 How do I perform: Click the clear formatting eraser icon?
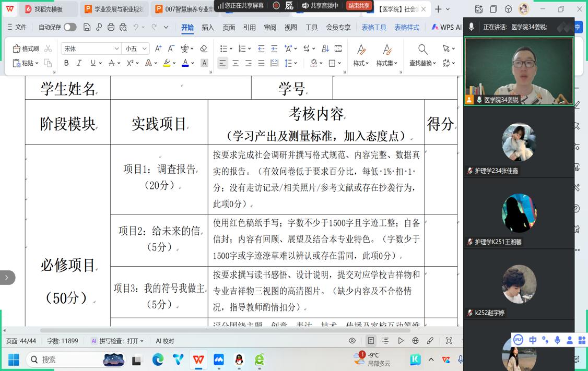pyautogui.click(x=204, y=49)
